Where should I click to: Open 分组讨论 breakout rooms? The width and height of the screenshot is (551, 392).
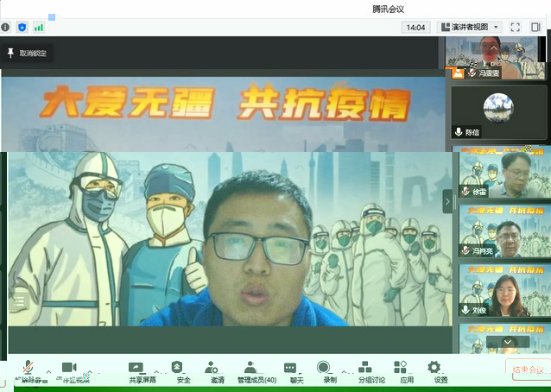click(371, 373)
